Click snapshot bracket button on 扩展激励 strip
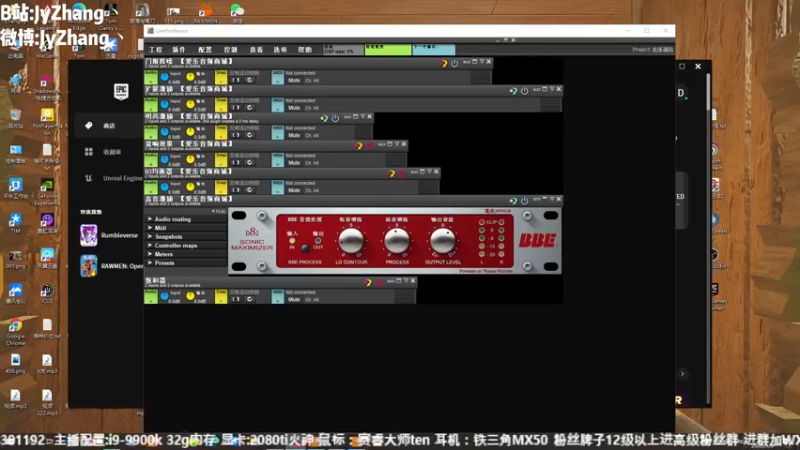 click(236, 108)
